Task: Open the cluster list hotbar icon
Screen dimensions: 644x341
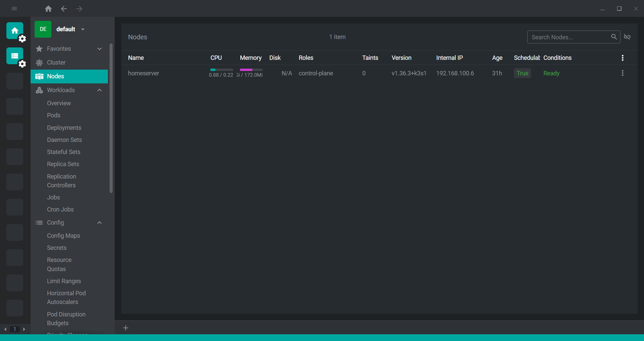Action: coord(15,56)
